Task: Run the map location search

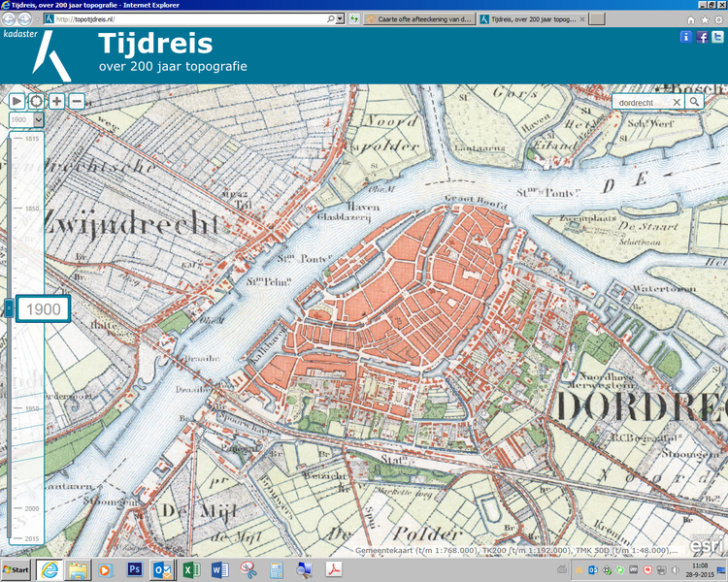Action: pyautogui.click(x=694, y=102)
